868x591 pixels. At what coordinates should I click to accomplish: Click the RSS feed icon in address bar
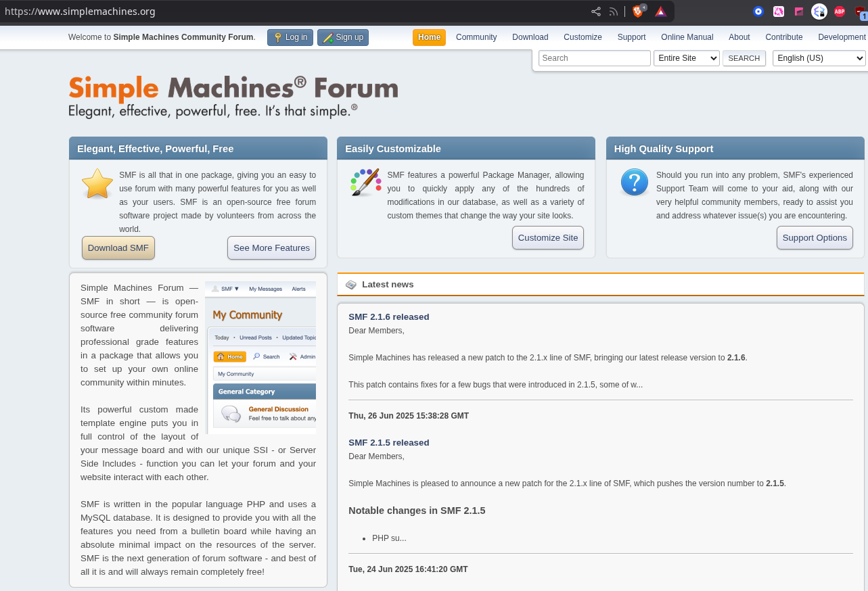coord(614,11)
